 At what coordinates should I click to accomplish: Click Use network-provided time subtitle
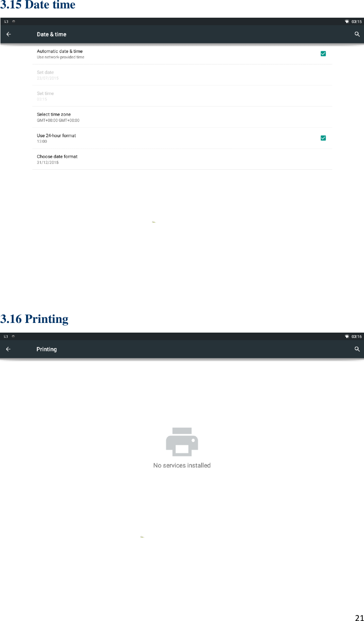[x=61, y=57]
